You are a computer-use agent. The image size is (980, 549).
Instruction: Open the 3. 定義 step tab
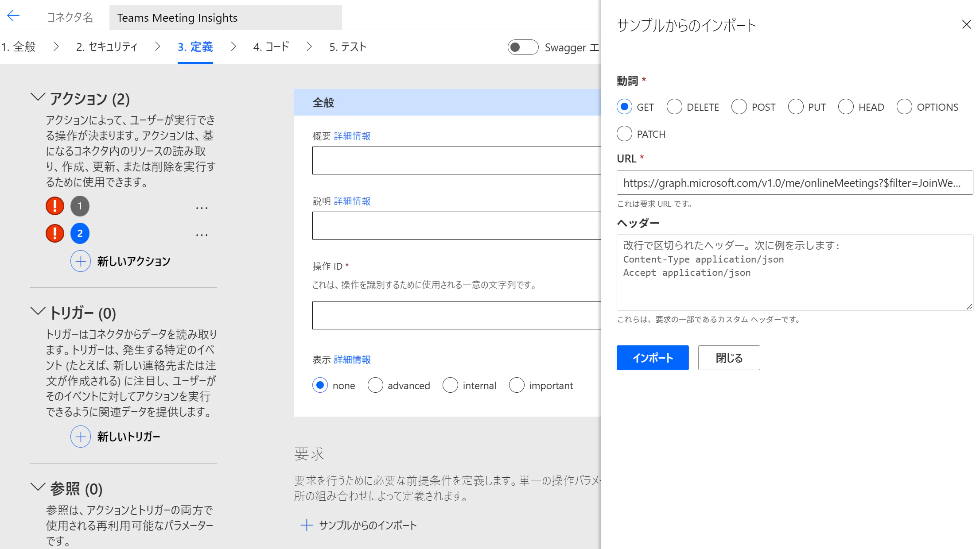coord(195,46)
